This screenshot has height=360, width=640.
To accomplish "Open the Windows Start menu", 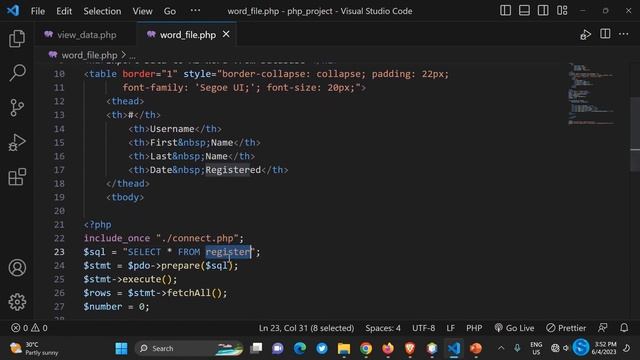I will (x=121, y=349).
